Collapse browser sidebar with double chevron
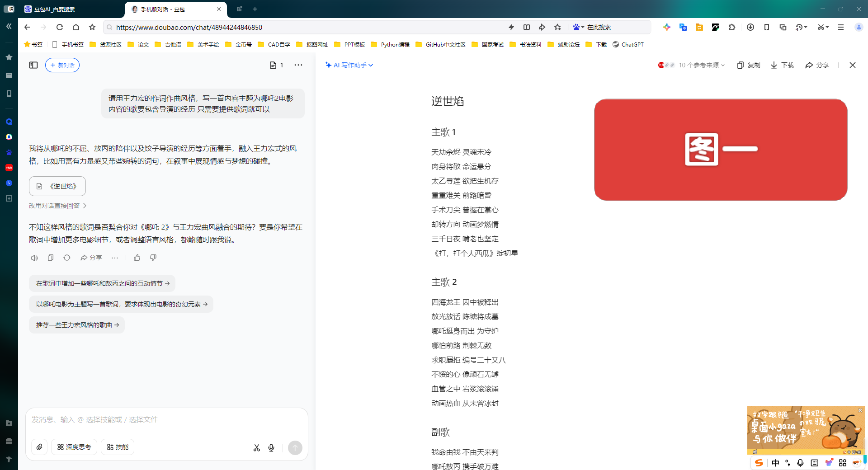 [9, 26]
